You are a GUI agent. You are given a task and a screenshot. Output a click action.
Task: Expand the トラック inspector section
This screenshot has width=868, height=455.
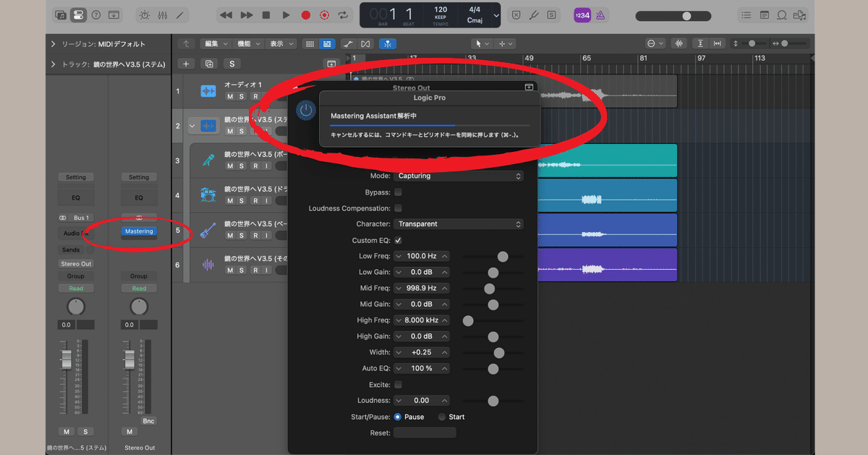(54, 64)
